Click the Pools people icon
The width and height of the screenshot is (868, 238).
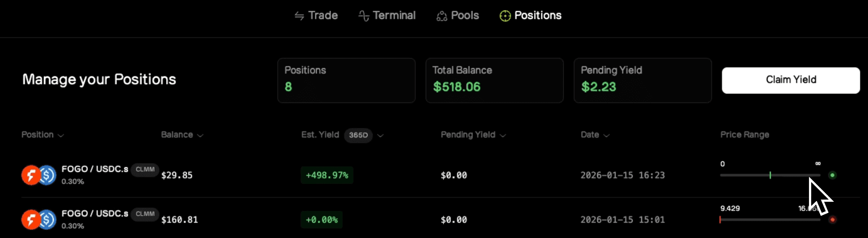click(x=442, y=16)
